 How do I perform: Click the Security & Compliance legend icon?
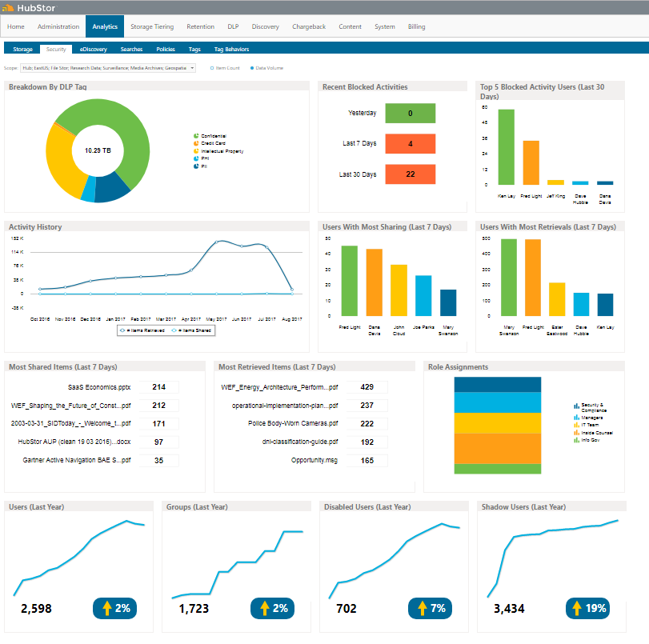(576, 406)
